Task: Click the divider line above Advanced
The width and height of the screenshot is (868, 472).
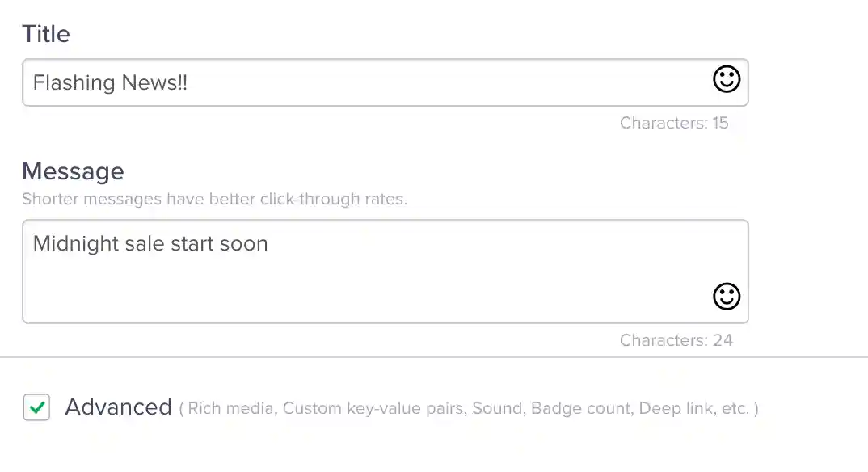Action: click(x=434, y=356)
